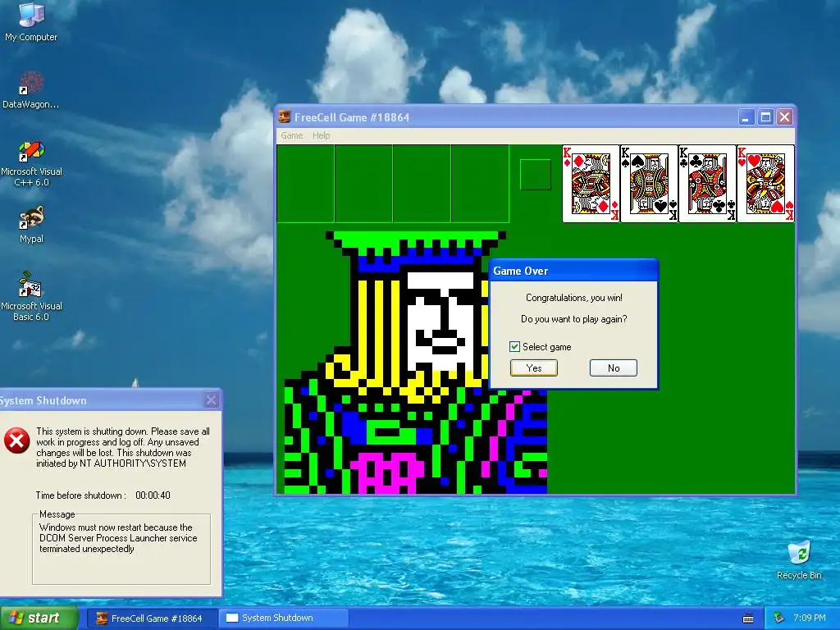
Task: Minimize the FreeCell window
Action: [746, 116]
